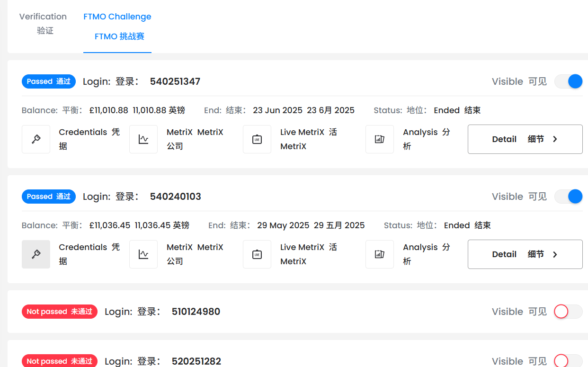Open Live MetriX icon for login 540240103
588x367 pixels.
point(257,254)
